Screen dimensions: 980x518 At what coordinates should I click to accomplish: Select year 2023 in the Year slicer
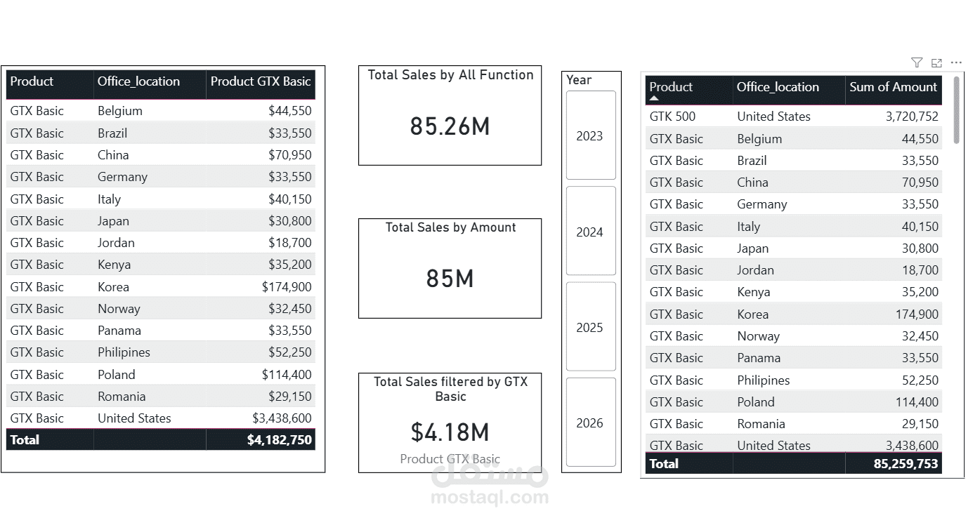[591, 135]
